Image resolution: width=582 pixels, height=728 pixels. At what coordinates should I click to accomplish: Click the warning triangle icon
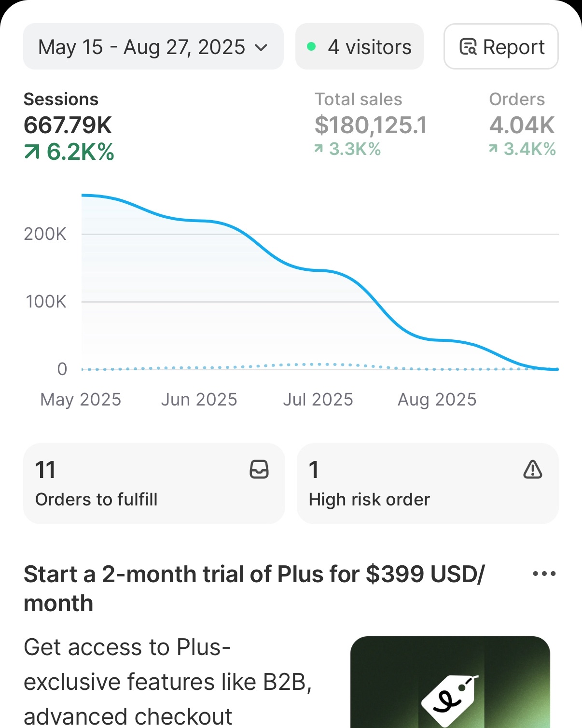[533, 469]
